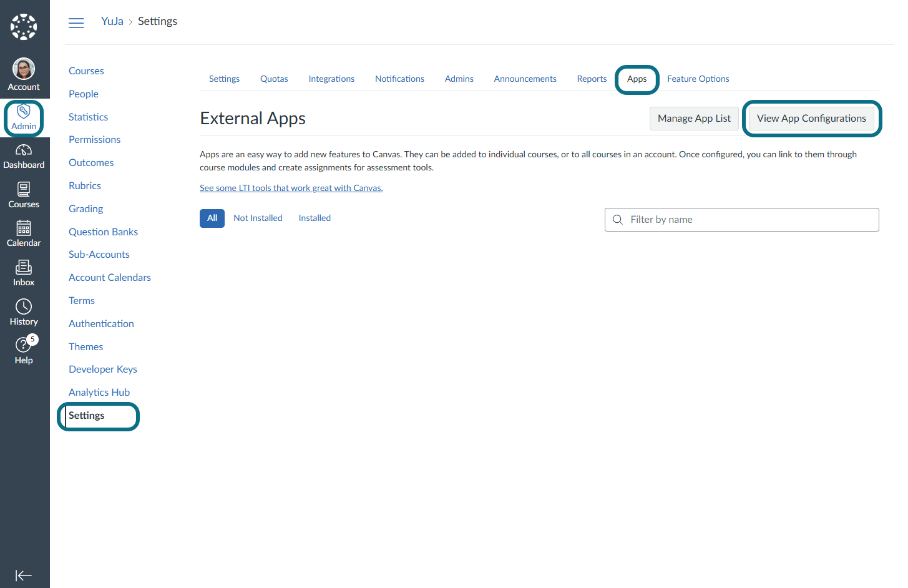The height and width of the screenshot is (588, 908).
Task: Click the Filter by name field
Action: tap(741, 220)
